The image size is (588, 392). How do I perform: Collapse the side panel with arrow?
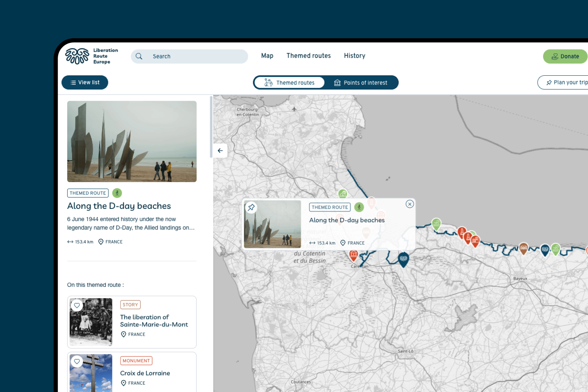point(220,150)
